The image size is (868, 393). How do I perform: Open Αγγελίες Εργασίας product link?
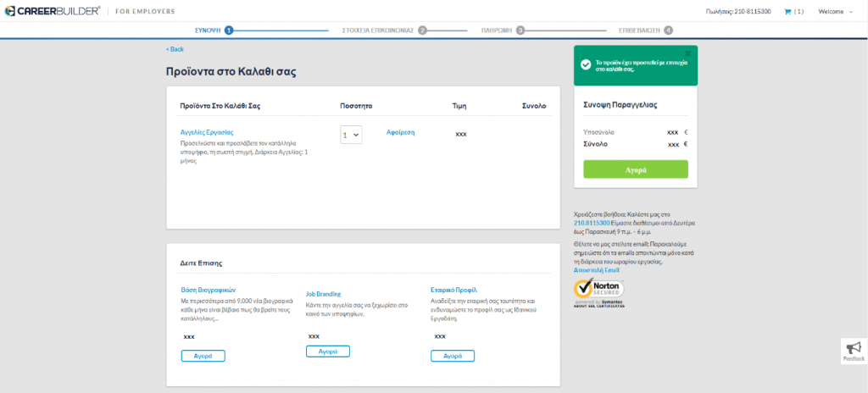(x=207, y=133)
